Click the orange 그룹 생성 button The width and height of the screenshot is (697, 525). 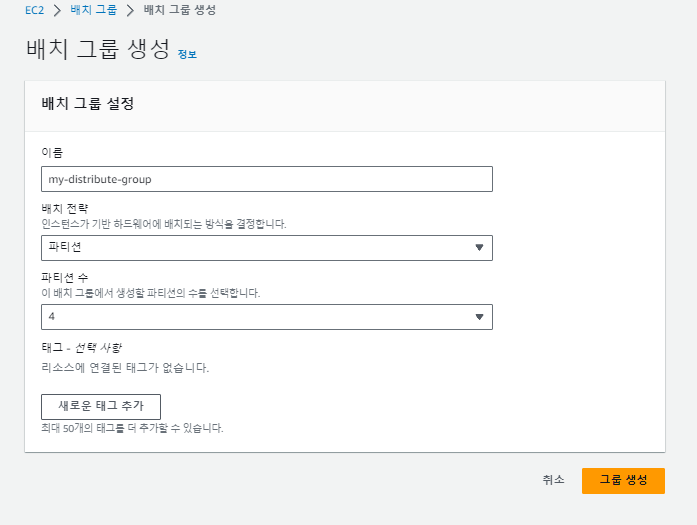(623, 481)
